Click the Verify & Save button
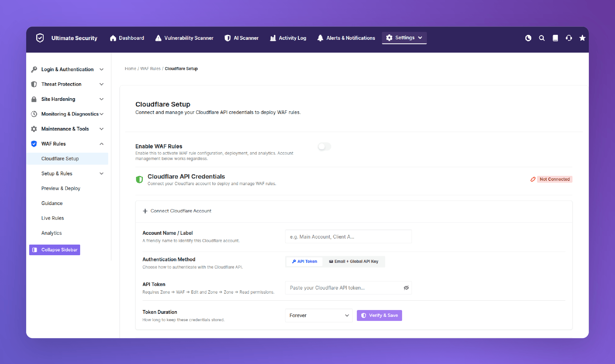The height and width of the screenshot is (364, 615). (x=379, y=315)
